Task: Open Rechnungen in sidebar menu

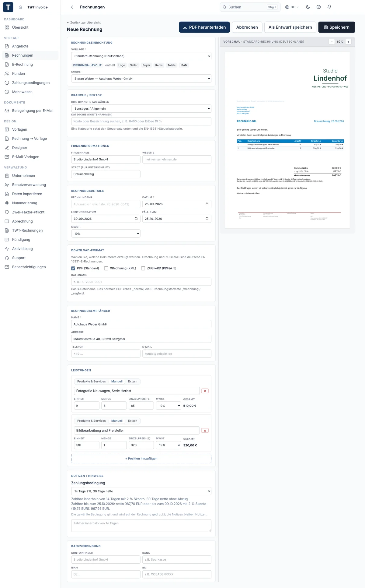Action: [x=30, y=55]
